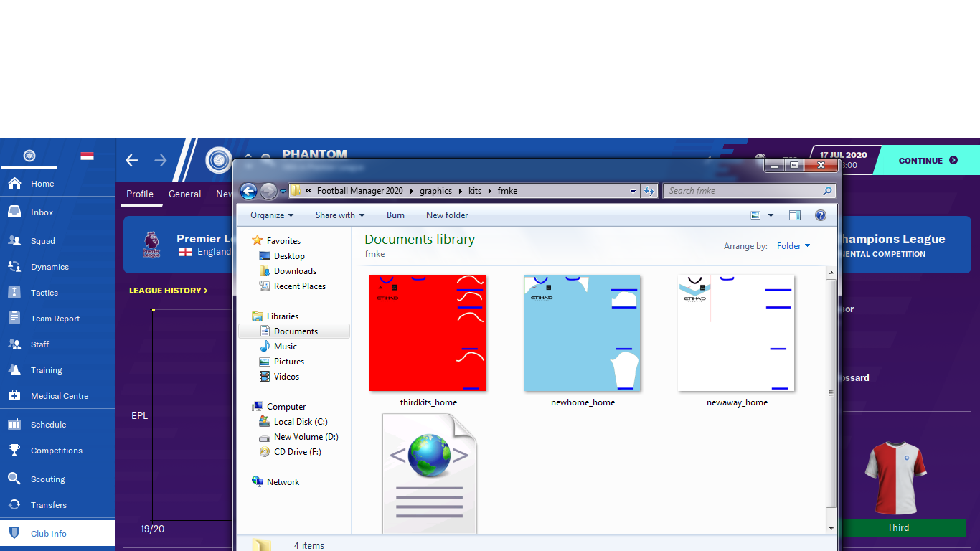This screenshot has height=551, width=980.
Task: Select the newaway_home image file
Action: tap(737, 342)
